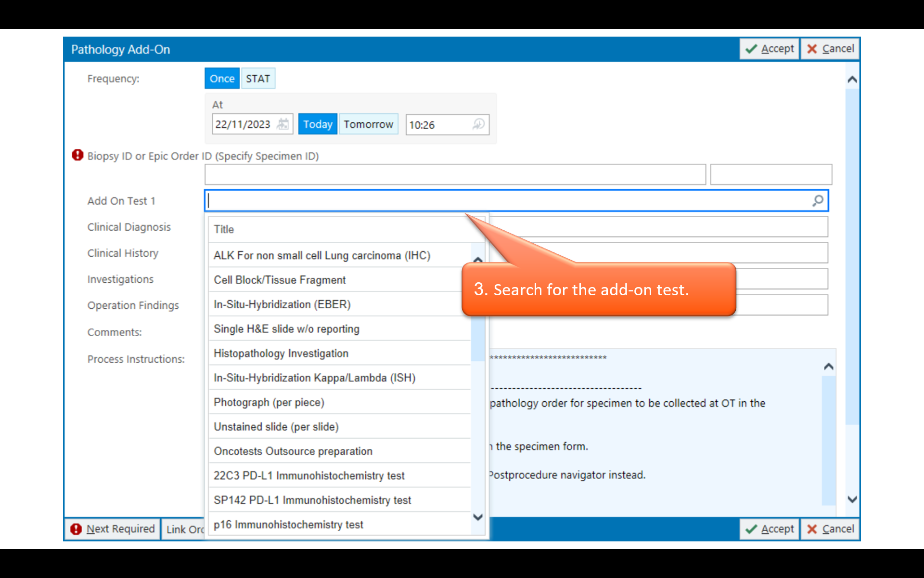The height and width of the screenshot is (578, 924).
Task: Select ALK For non small cell Lung carcinoma
Action: tap(321, 255)
